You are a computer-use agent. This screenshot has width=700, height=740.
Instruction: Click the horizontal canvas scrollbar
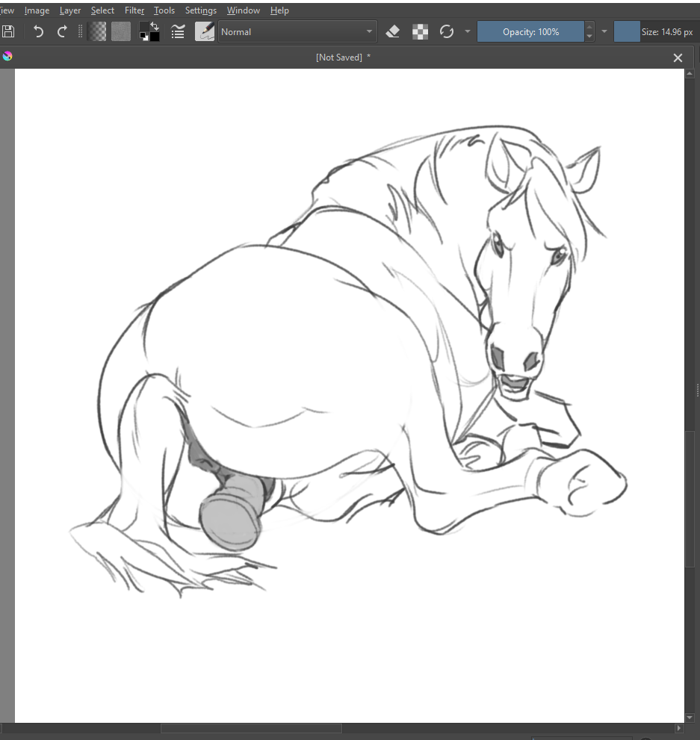point(251,728)
